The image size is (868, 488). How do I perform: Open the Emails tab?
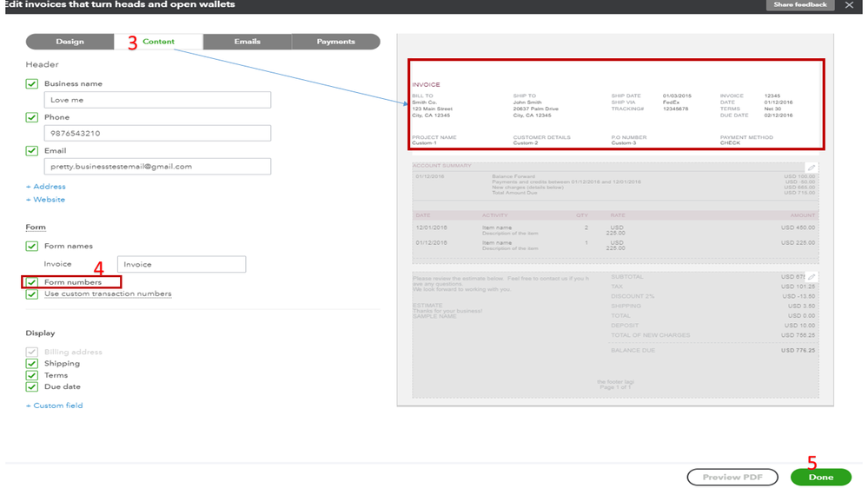click(x=247, y=42)
